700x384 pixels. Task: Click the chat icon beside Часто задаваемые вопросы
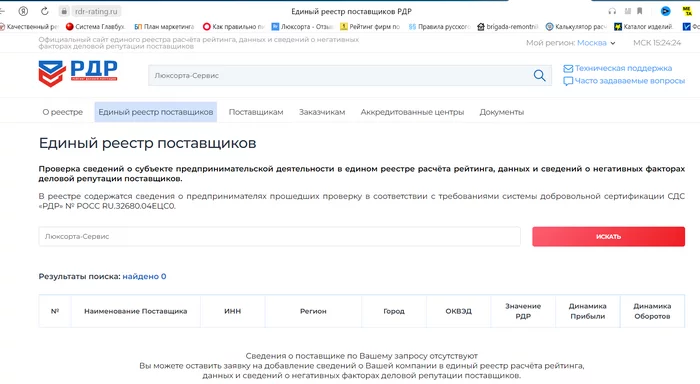(x=568, y=81)
